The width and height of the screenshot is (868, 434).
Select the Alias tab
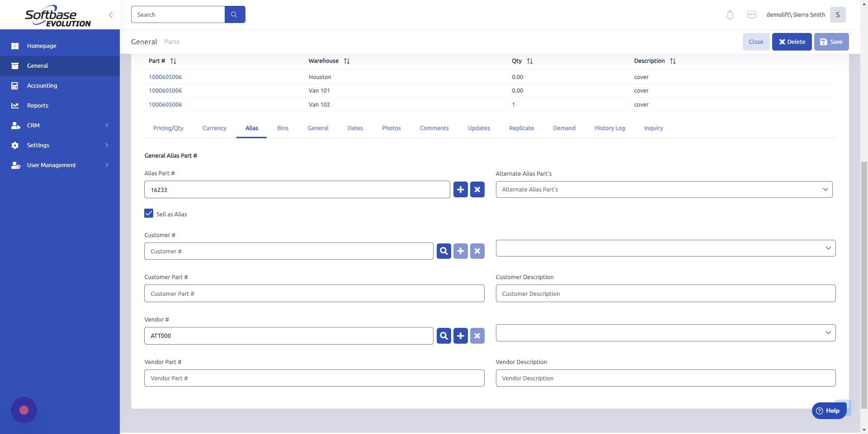tap(251, 128)
